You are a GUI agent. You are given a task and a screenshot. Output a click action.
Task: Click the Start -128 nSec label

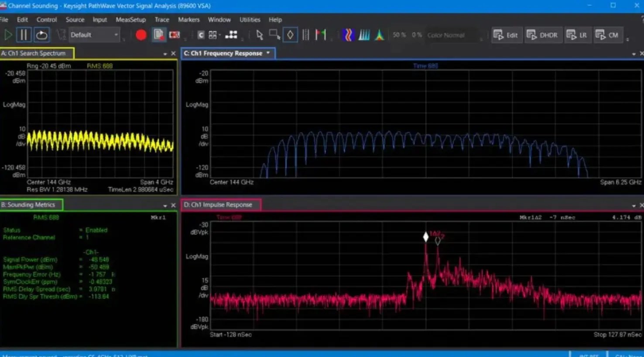230,334
